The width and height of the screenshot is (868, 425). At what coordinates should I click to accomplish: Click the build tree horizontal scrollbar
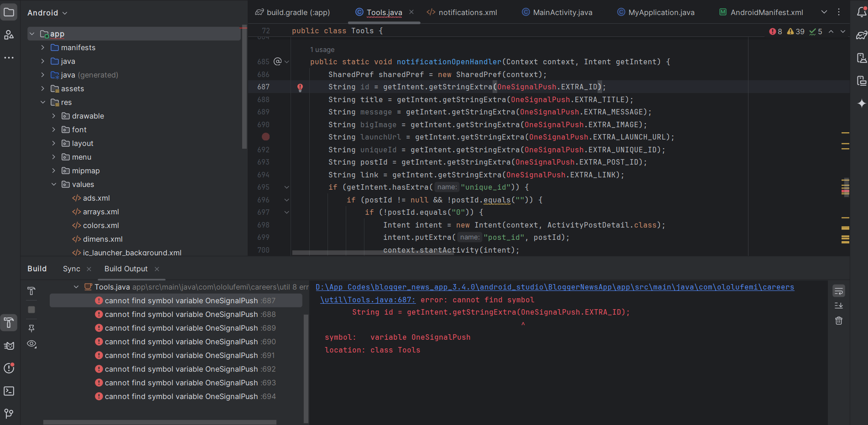[160, 422]
